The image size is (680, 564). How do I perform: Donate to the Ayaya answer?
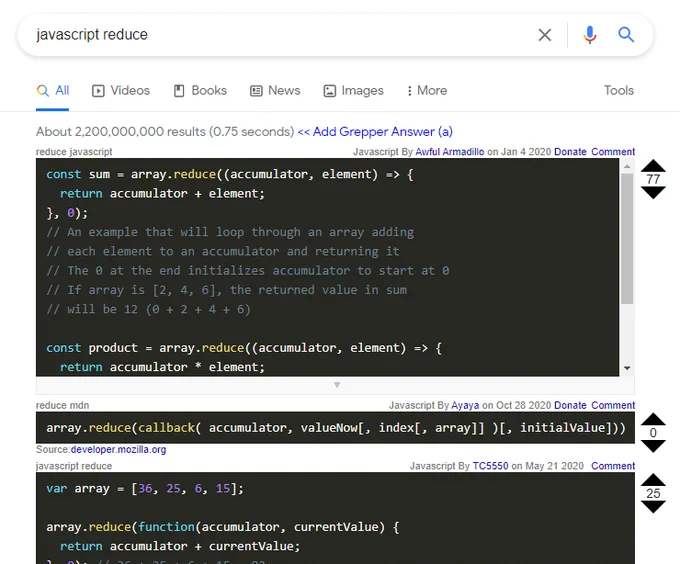point(570,405)
